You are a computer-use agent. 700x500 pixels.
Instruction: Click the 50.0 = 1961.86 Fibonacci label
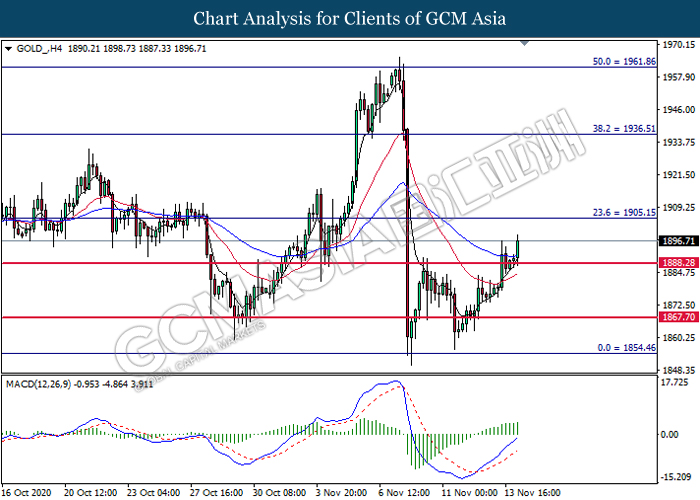point(624,62)
